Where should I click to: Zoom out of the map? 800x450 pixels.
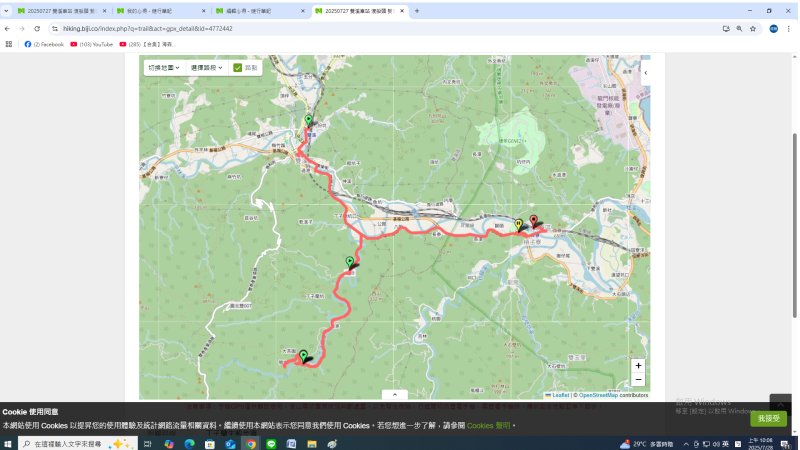click(638, 380)
